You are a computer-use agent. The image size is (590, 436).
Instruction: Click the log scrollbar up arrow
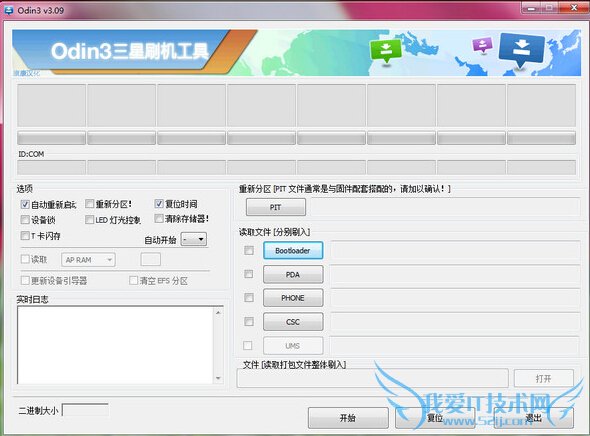[218, 313]
